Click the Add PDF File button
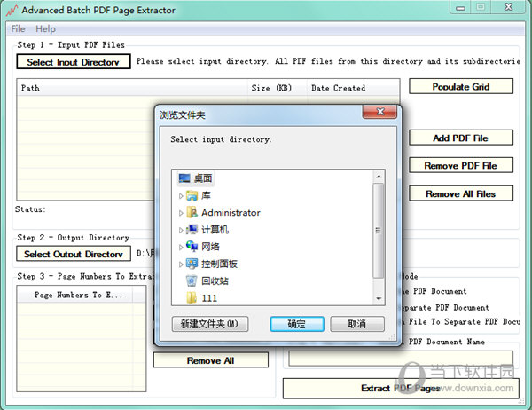 click(x=461, y=138)
